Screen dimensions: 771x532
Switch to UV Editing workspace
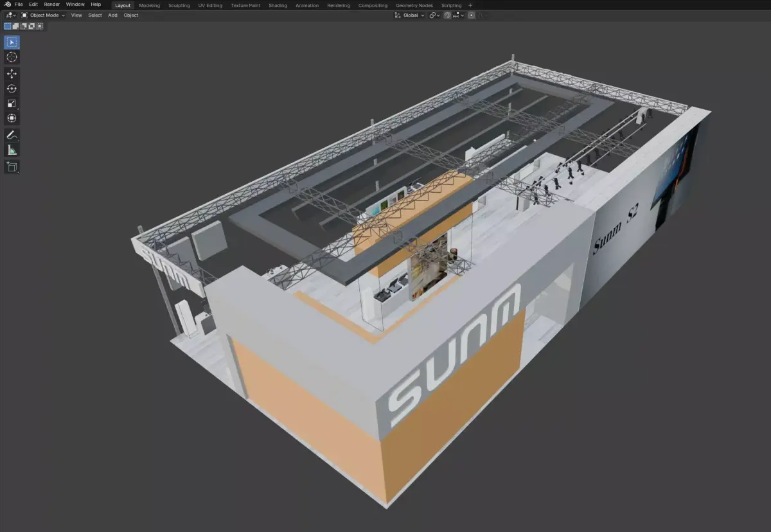point(210,5)
